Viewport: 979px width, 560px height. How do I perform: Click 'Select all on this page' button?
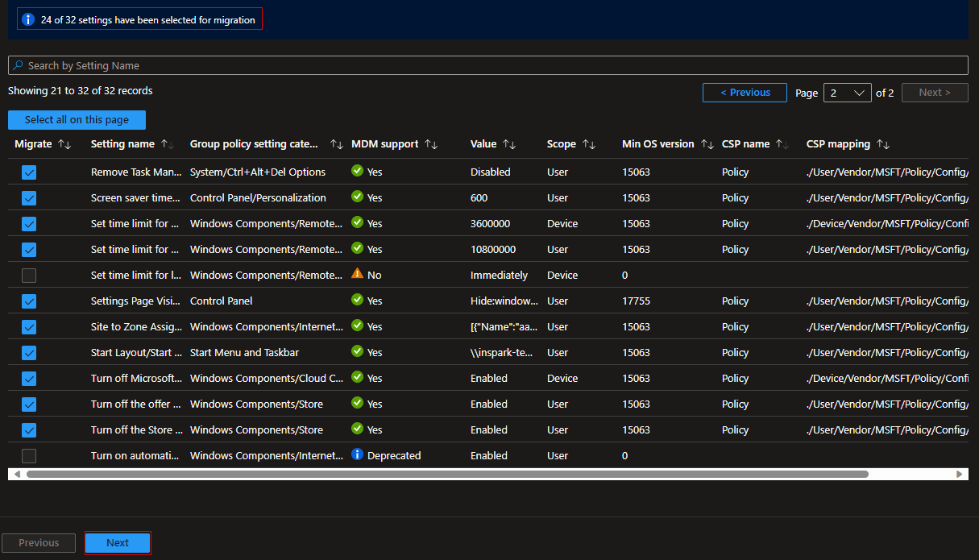[77, 120]
